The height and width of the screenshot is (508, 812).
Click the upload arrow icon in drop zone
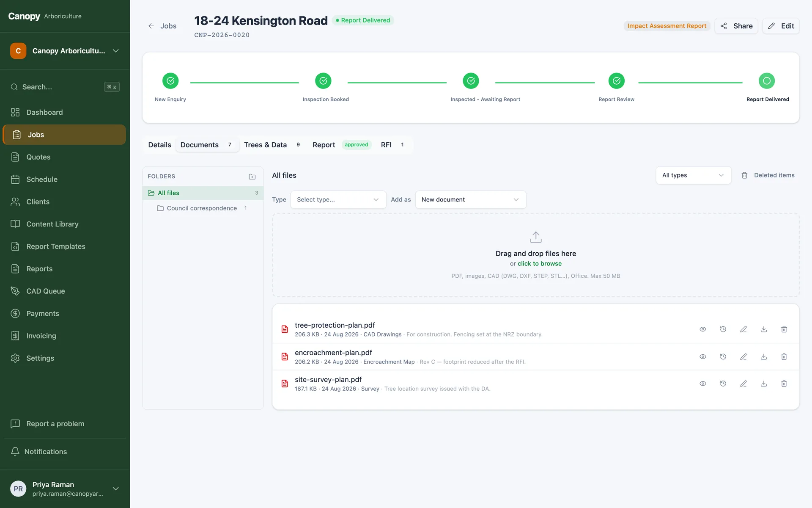[536, 237]
